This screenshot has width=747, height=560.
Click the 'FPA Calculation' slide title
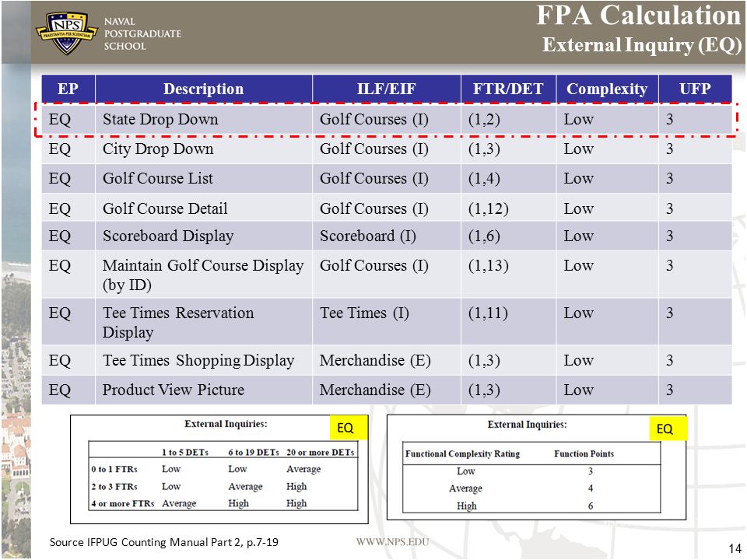(638, 16)
